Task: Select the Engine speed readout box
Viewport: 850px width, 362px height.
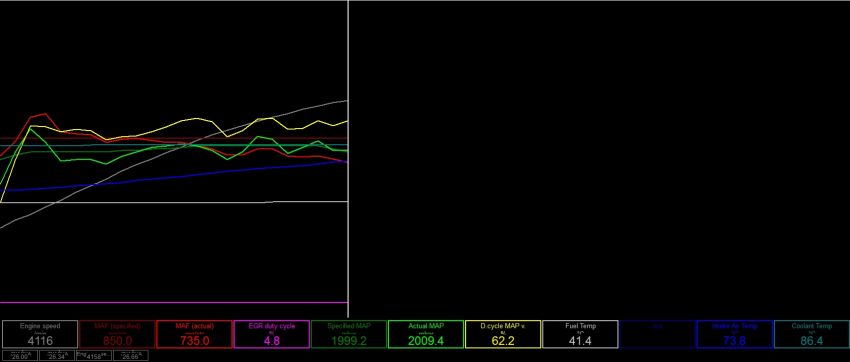Action: coord(40,334)
